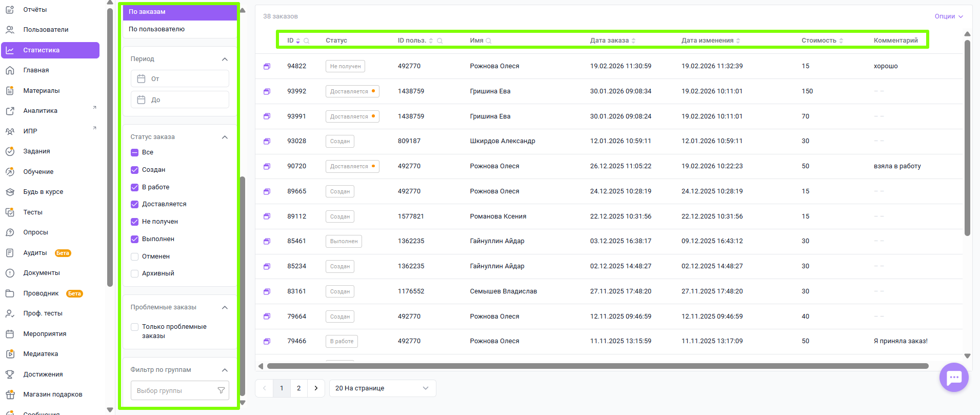Viewport: 980px width, 415px height.
Task: Collapse the Статус заказа section
Action: coord(225,137)
